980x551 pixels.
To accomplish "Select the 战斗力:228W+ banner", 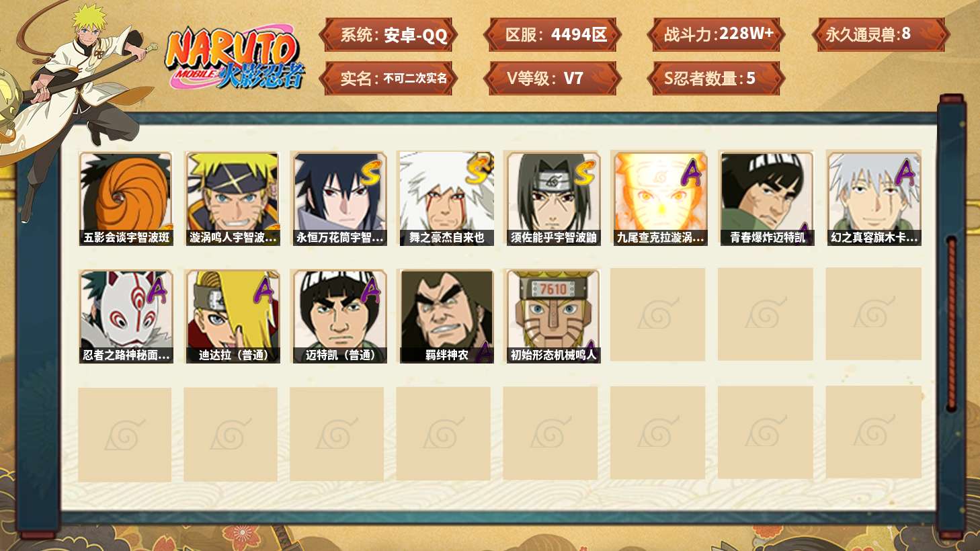I will coord(717,35).
